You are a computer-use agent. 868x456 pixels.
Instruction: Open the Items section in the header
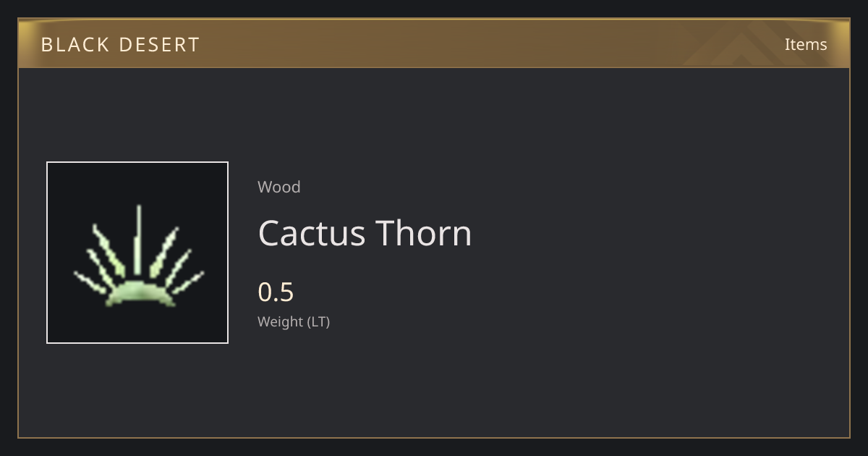coord(806,44)
